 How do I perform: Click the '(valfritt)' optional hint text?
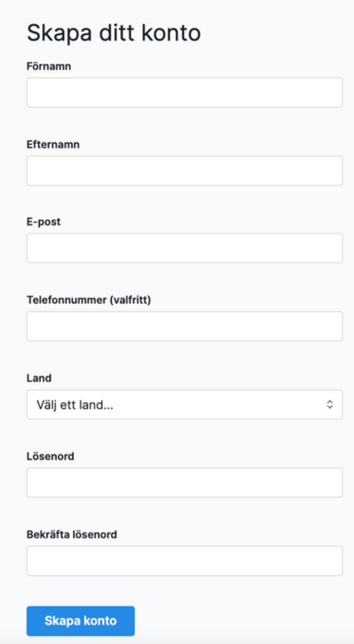[128, 300]
